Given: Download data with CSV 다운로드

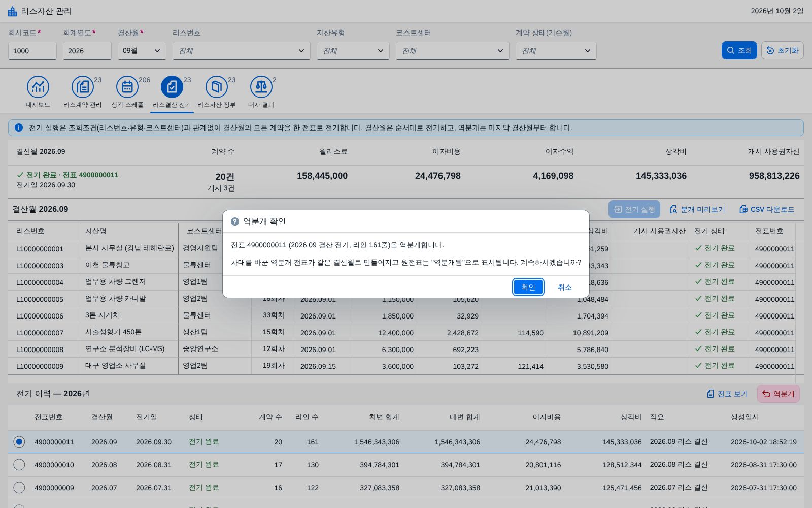Looking at the screenshot, I should pos(767,209).
